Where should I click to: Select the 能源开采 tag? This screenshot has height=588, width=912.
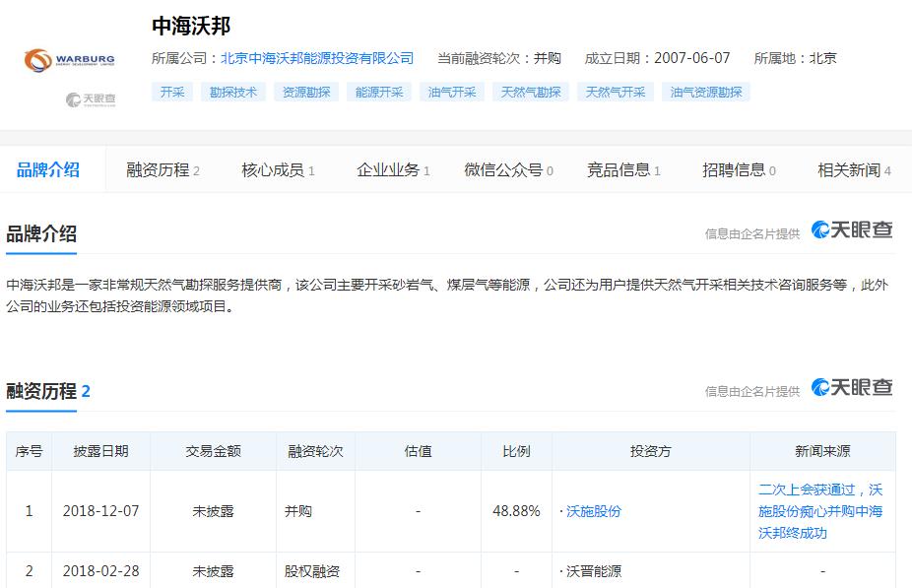pos(379,92)
